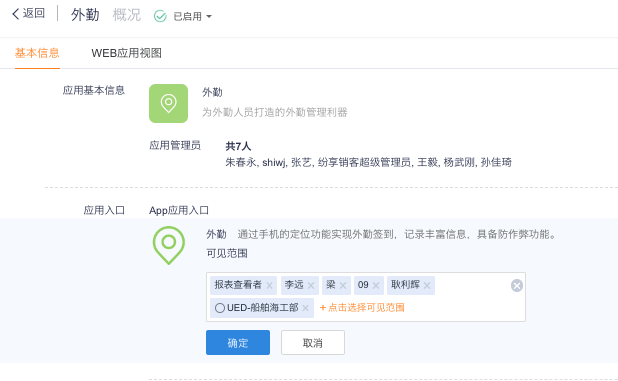Image resolution: width=618 pixels, height=381 pixels.
Task: Clear all visible range tags
Action: click(517, 285)
